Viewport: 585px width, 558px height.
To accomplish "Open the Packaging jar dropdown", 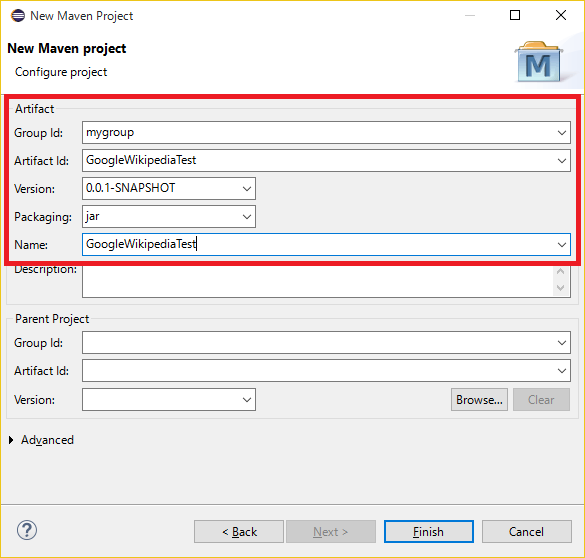I will coord(247,217).
